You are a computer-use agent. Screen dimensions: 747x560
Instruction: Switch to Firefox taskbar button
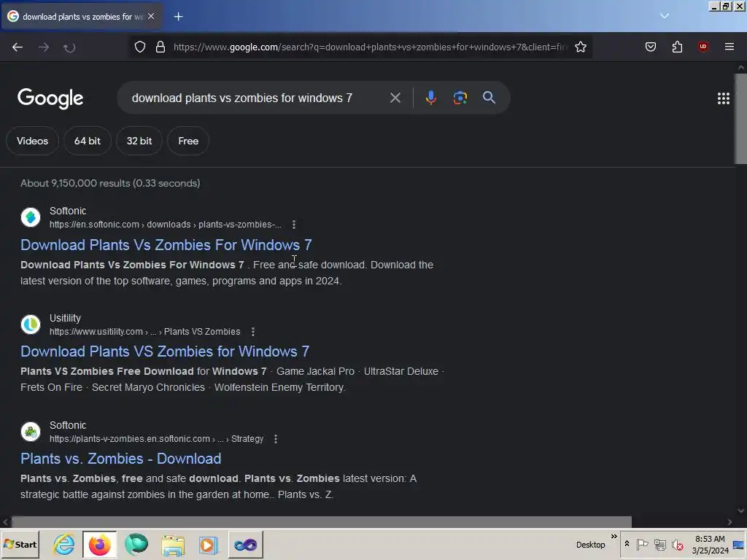click(99, 545)
